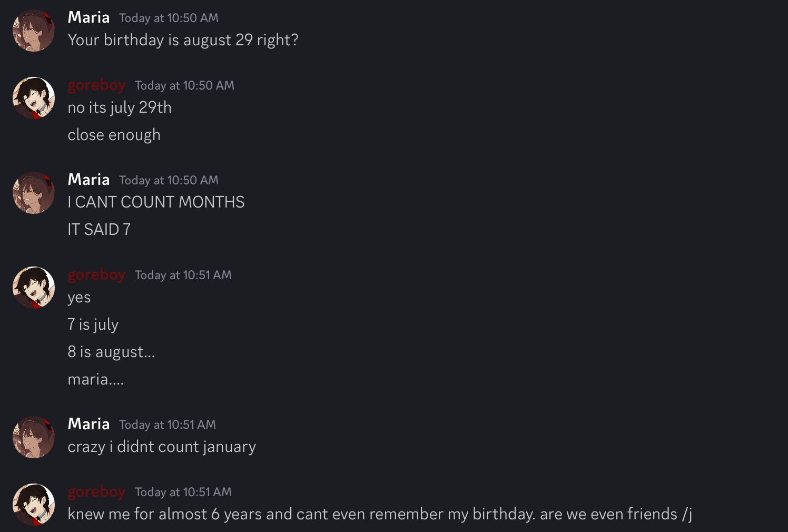Select the 'IT SAID 7' message
Image resolution: width=788 pixels, height=532 pixels.
99,230
